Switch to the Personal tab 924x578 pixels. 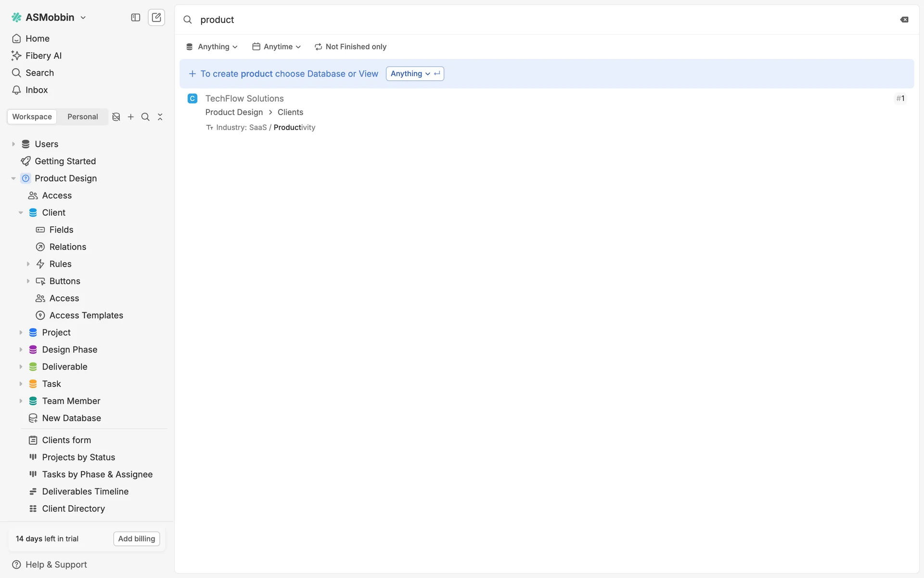(x=82, y=117)
